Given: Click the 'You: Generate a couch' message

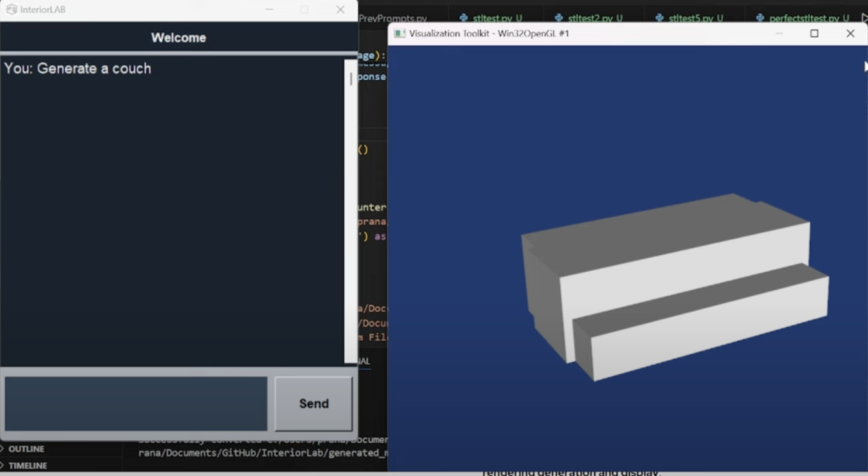Looking at the screenshot, I should 78,68.
